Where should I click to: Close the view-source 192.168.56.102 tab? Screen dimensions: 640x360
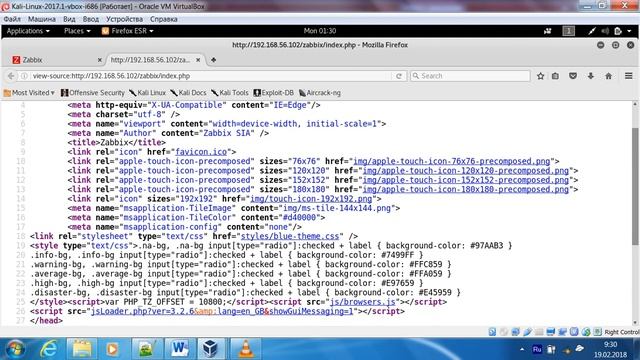(x=198, y=60)
